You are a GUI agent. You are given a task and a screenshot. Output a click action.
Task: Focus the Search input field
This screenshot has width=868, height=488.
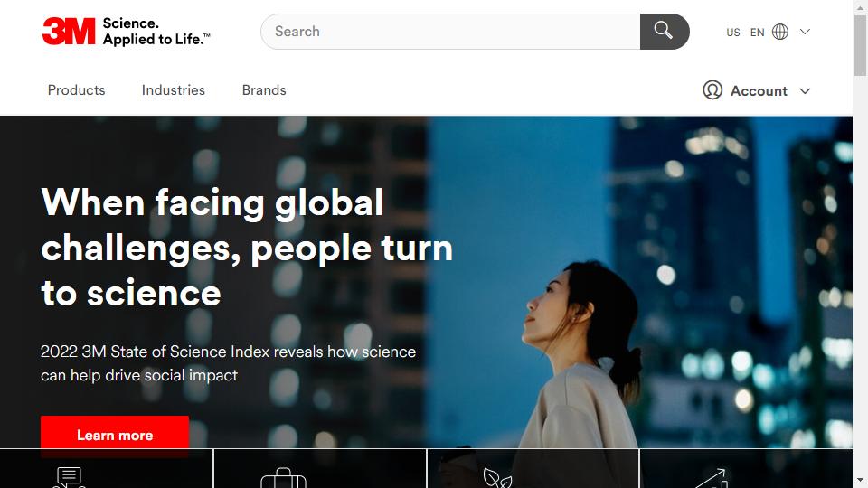click(450, 32)
